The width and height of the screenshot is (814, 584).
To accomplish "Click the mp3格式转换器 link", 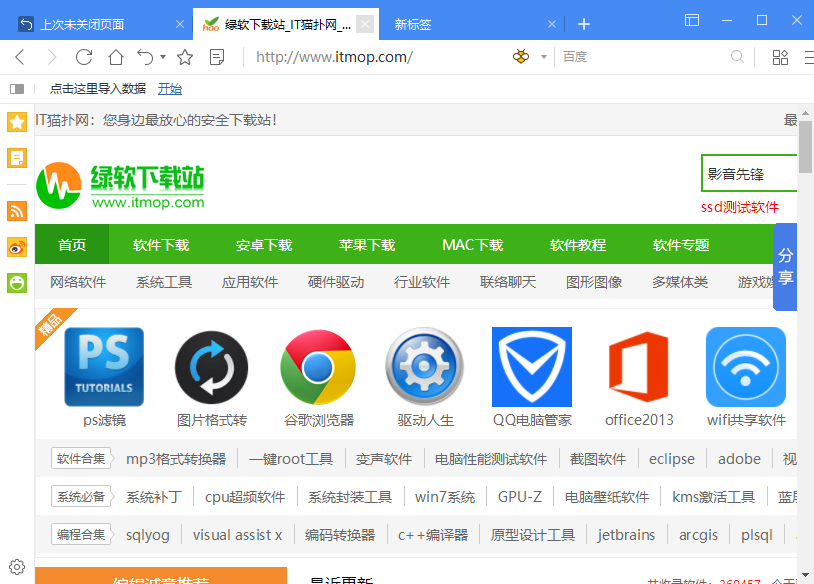I will pyautogui.click(x=176, y=459).
